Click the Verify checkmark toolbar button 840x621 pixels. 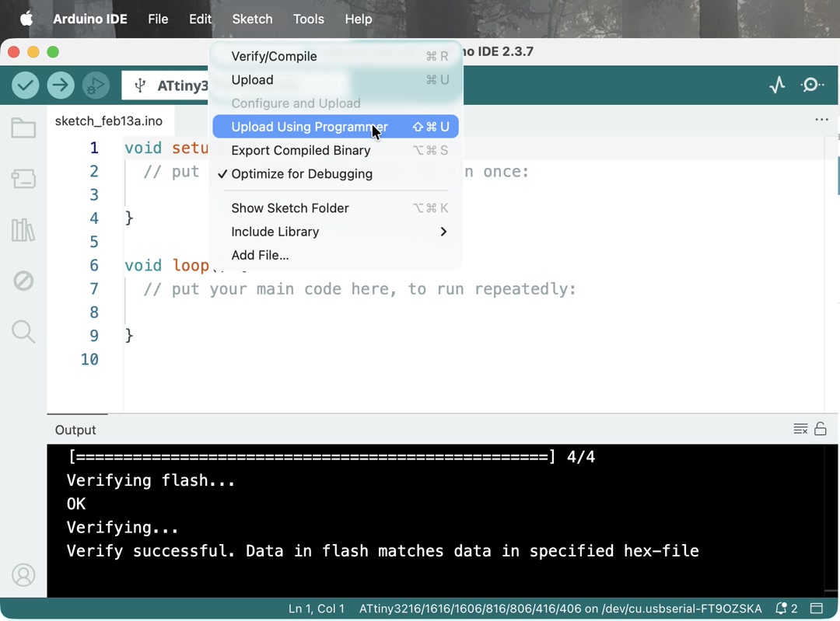[x=25, y=85]
